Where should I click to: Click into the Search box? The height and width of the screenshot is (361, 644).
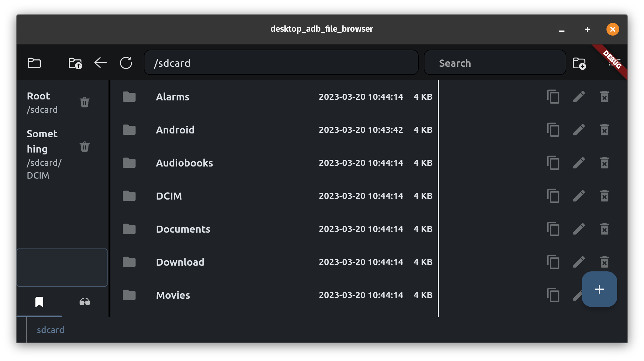pyautogui.click(x=495, y=63)
